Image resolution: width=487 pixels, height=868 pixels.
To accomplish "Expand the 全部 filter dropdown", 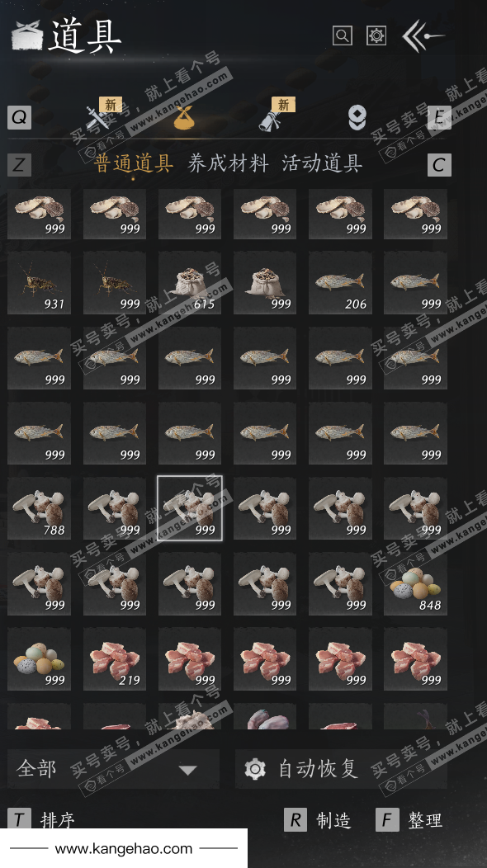I will tap(113, 769).
